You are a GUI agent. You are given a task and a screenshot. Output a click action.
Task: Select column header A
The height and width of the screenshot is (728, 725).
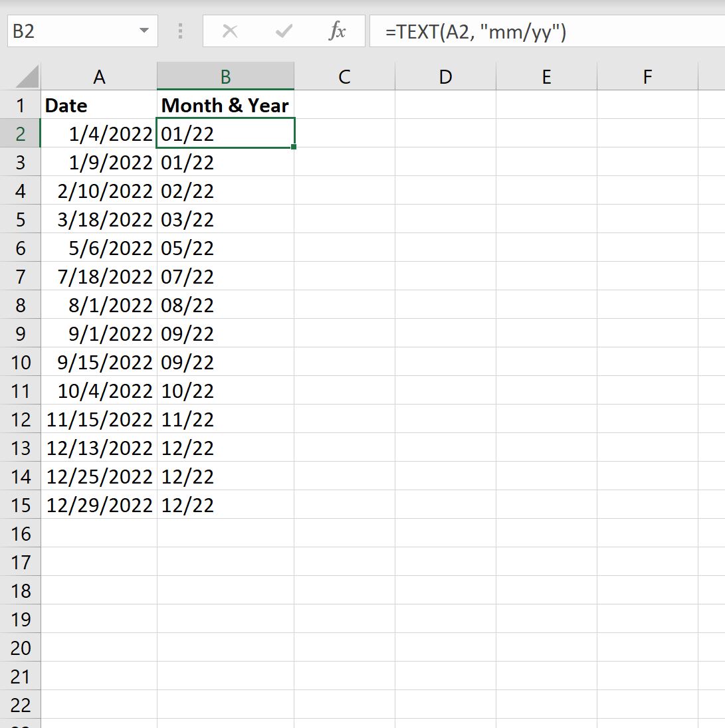[x=99, y=76]
